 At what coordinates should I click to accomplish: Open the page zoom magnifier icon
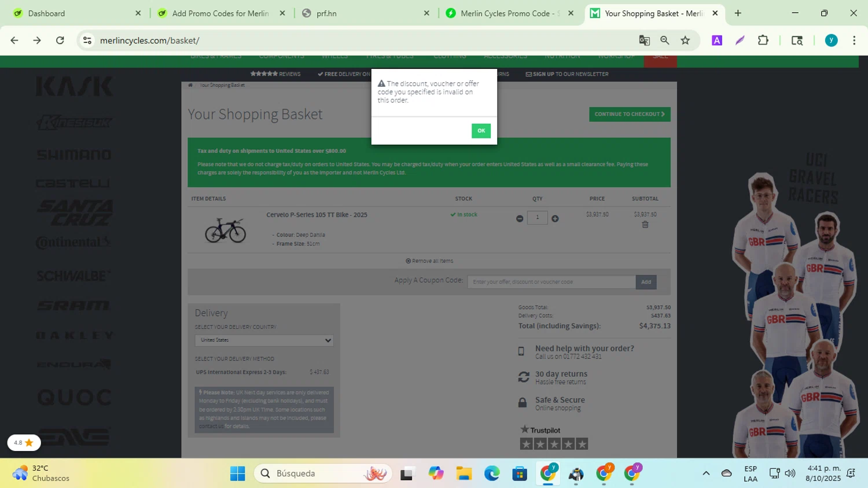click(665, 41)
